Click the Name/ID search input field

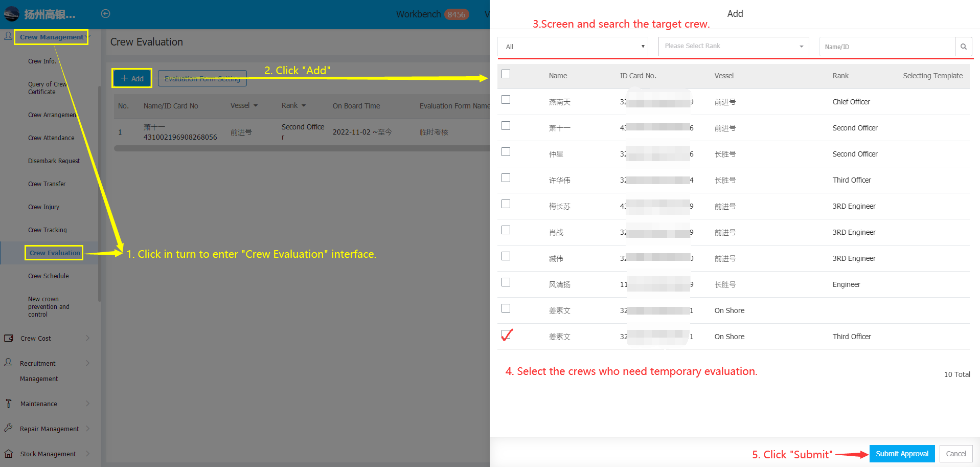point(887,47)
